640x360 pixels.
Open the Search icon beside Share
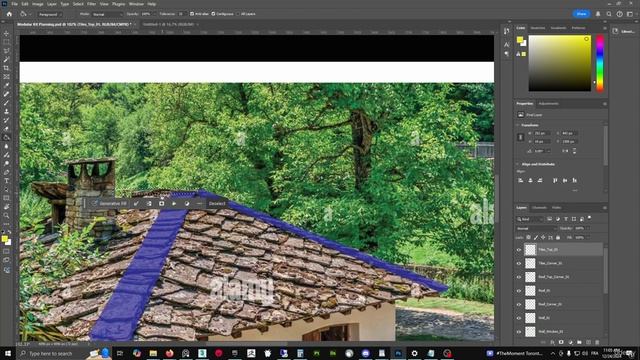[609, 14]
